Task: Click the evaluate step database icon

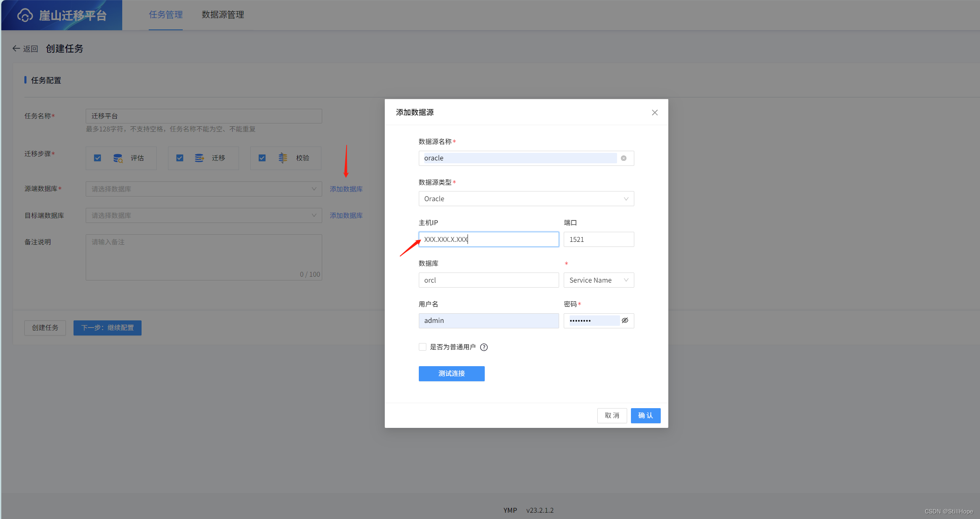Action: tap(118, 158)
